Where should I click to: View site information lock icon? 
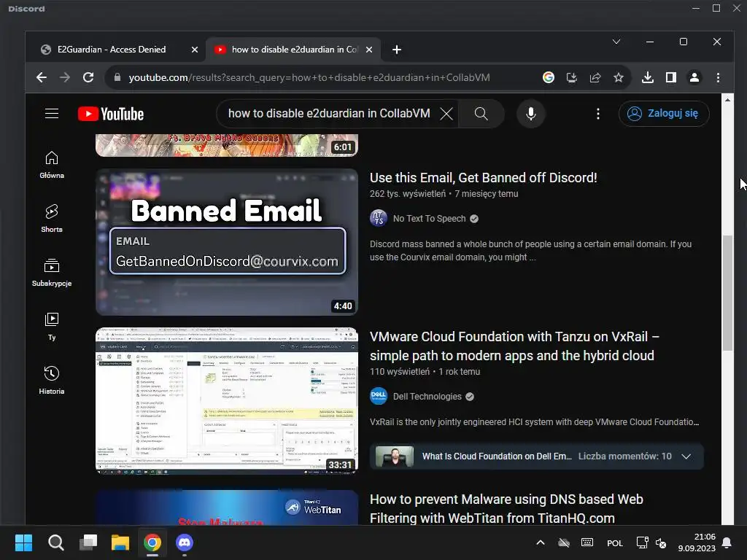pos(117,77)
